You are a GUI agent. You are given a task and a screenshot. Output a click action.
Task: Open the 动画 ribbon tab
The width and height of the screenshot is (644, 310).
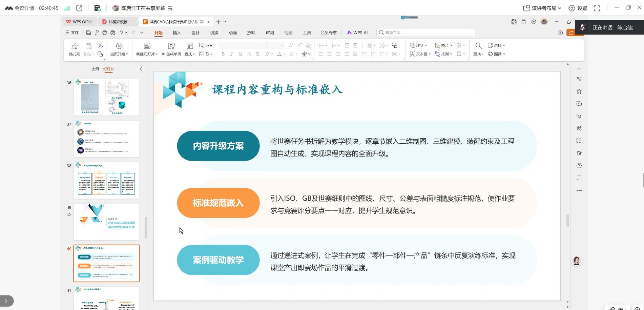coord(232,33)
